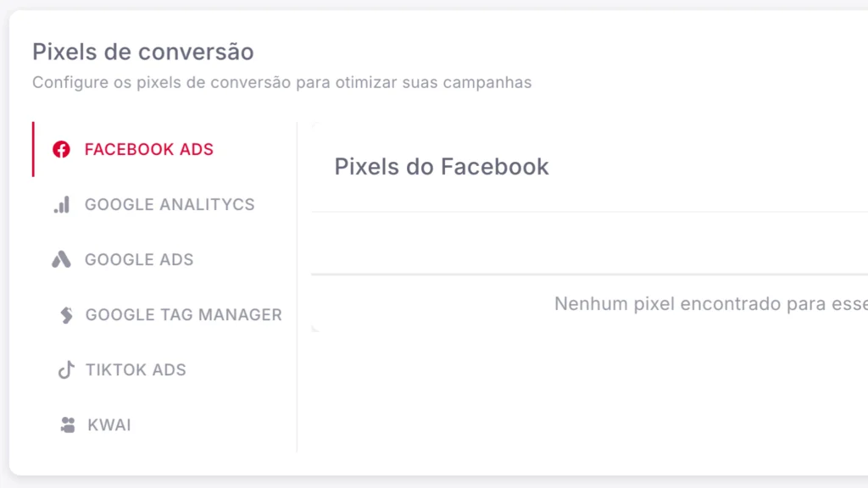
Task: Click the "Pixels do Facebook" heading
Action: [442, 167]
